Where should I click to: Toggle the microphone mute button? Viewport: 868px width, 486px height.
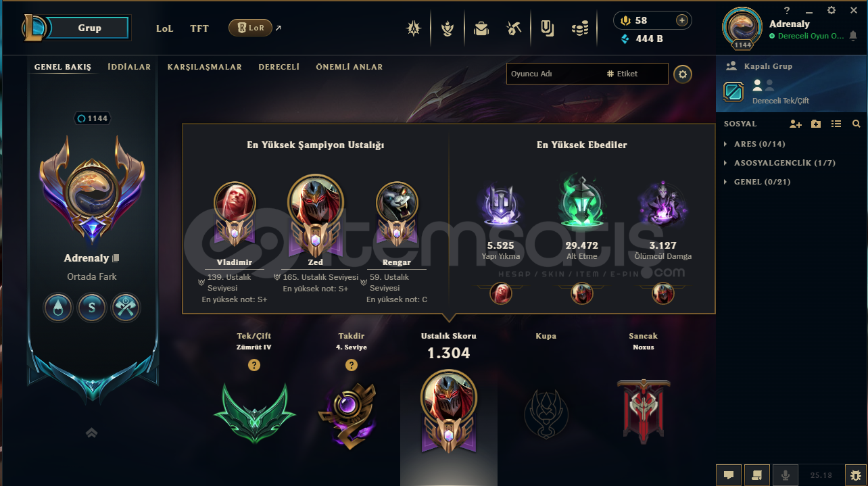click(786, 475)
